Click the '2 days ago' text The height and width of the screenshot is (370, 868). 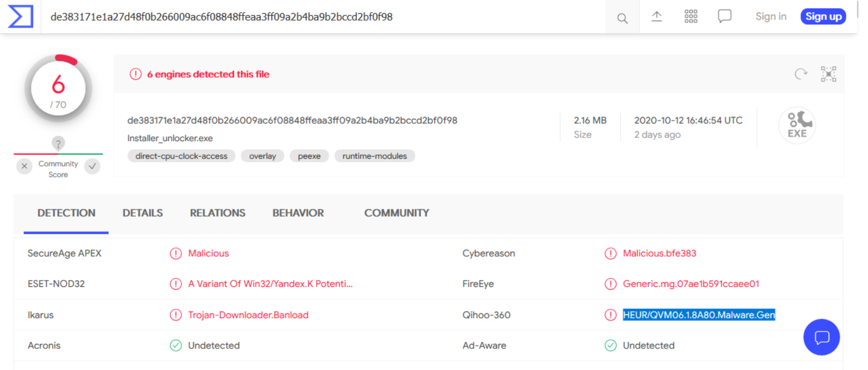point(657,135)
